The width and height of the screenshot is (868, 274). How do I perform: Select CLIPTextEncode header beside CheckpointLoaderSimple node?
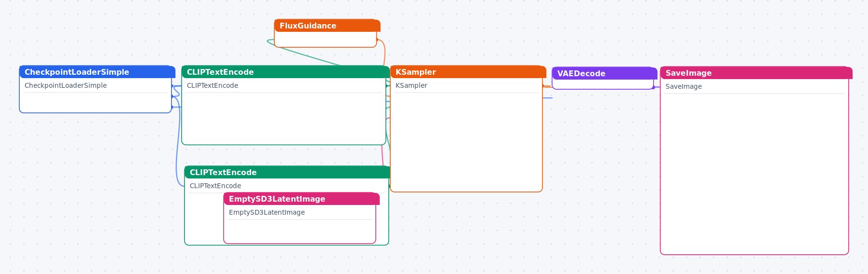tap(285, 72)
